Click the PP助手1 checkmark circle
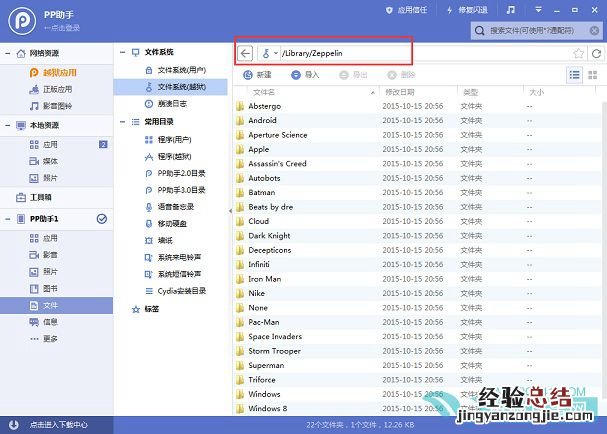The width and height of the screenshot is (607, 434). (101, 219)
